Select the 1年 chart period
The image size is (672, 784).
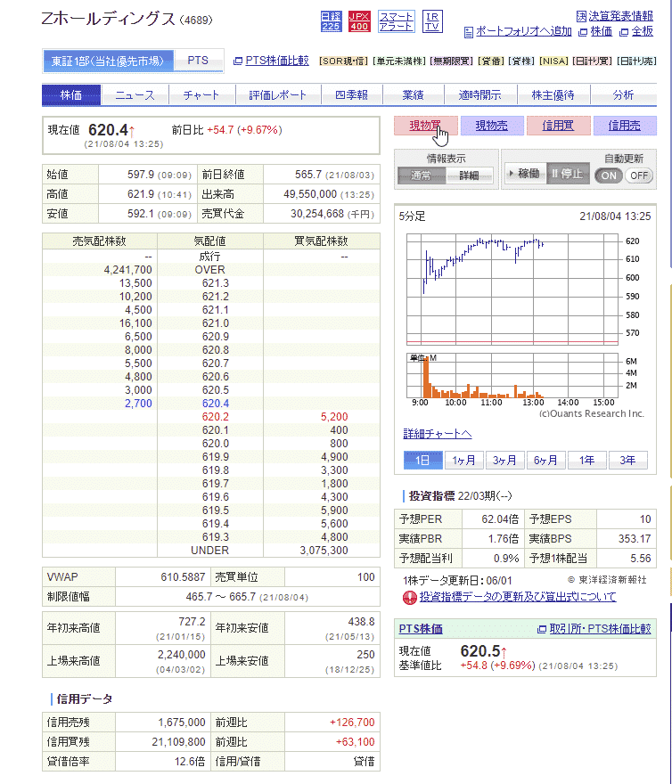pyautogui.click(x=587, y=460)
